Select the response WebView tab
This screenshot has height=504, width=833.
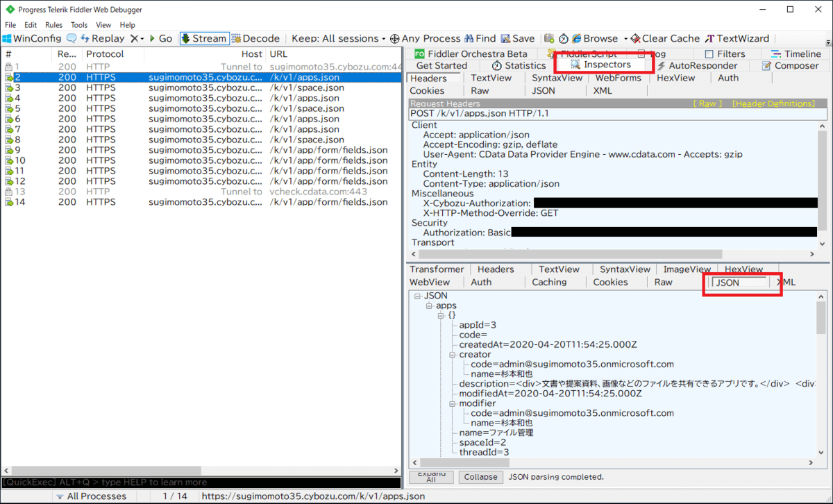tap(430, 283)
